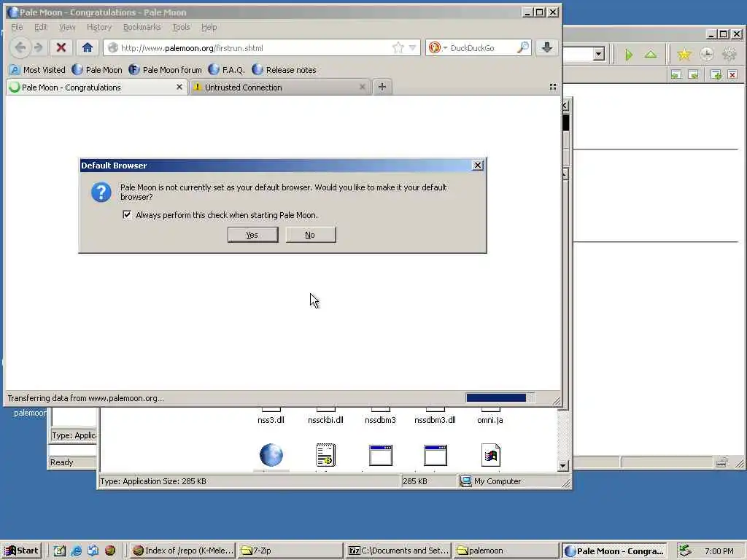The image size is (747, 560).
Task: Show all tabs with the tab groups icon
Action: (553, 87)
